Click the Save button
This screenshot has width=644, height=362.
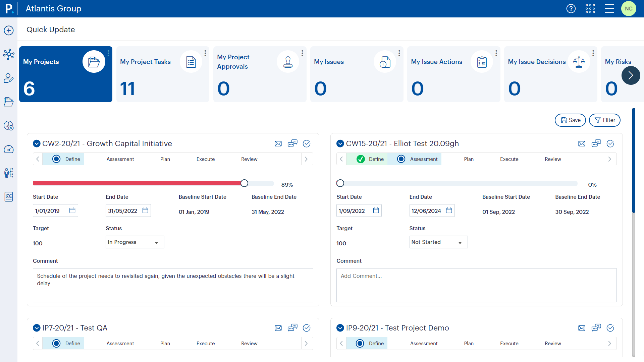570,120
